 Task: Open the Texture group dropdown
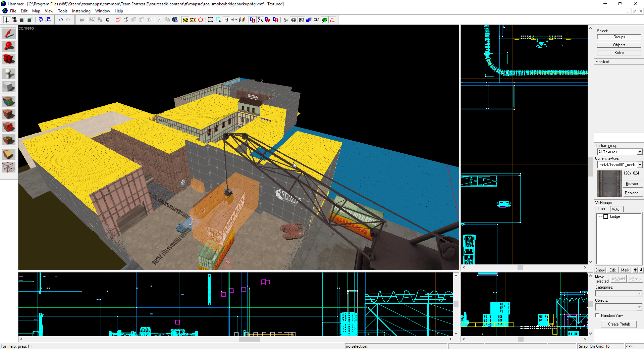[x=640, y=152]
